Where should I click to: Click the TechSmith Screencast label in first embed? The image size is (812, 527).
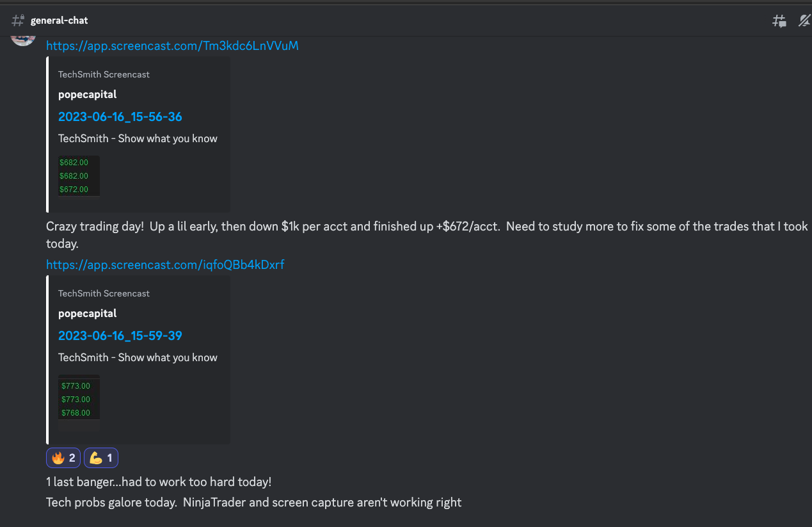click(104, 74)
